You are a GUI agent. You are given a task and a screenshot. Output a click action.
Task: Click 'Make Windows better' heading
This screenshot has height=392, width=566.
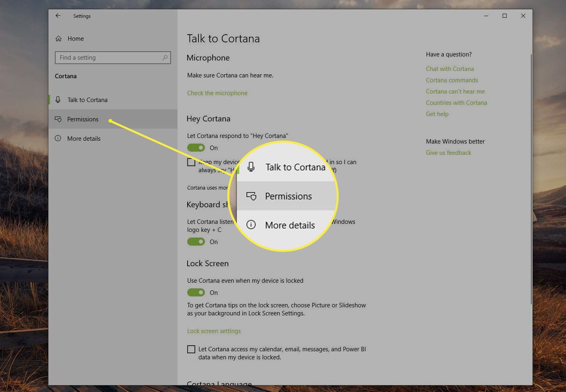(455, 142)
